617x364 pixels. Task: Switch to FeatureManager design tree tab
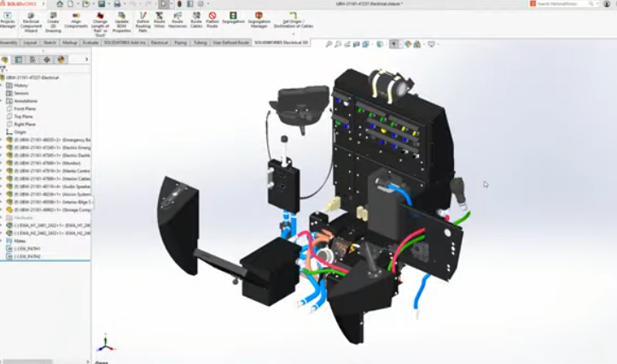tap(5, 60)
